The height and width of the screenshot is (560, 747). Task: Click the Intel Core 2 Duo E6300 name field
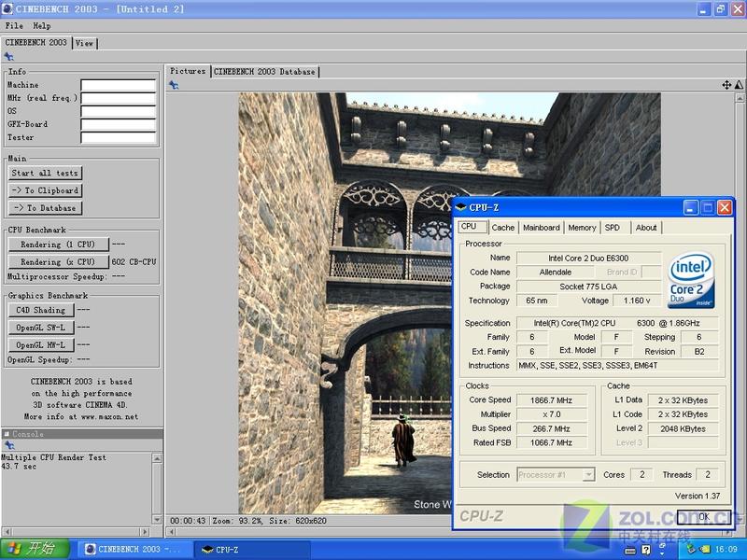[x=589, y=259]
